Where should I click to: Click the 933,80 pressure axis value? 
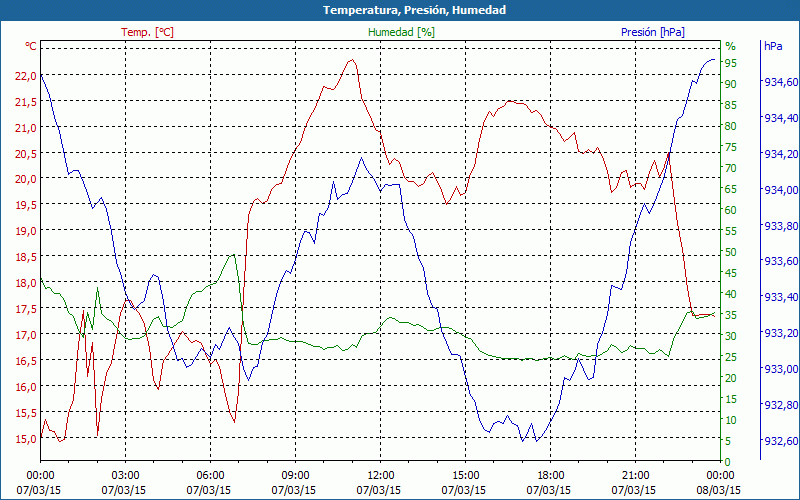pos(781,226)
